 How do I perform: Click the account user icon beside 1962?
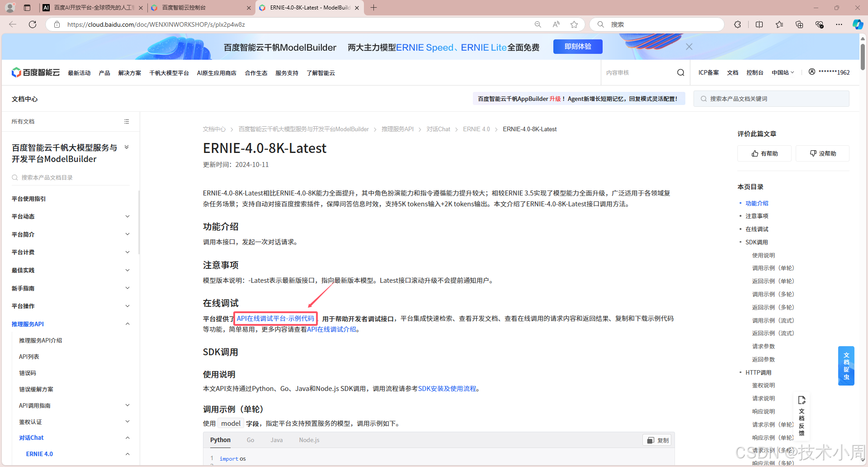[812, 71]
